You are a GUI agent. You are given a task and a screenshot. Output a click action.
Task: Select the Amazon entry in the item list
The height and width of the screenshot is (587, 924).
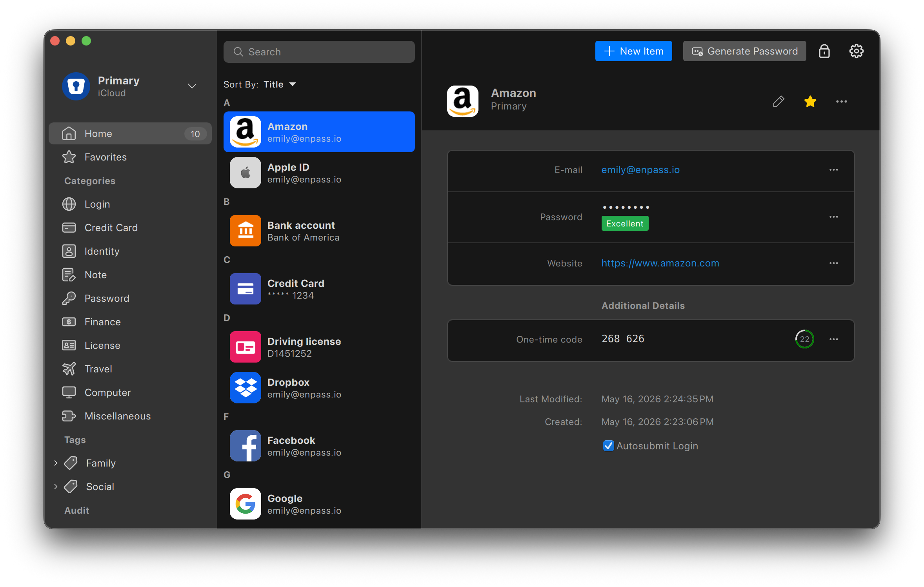[x=319, y=132]
